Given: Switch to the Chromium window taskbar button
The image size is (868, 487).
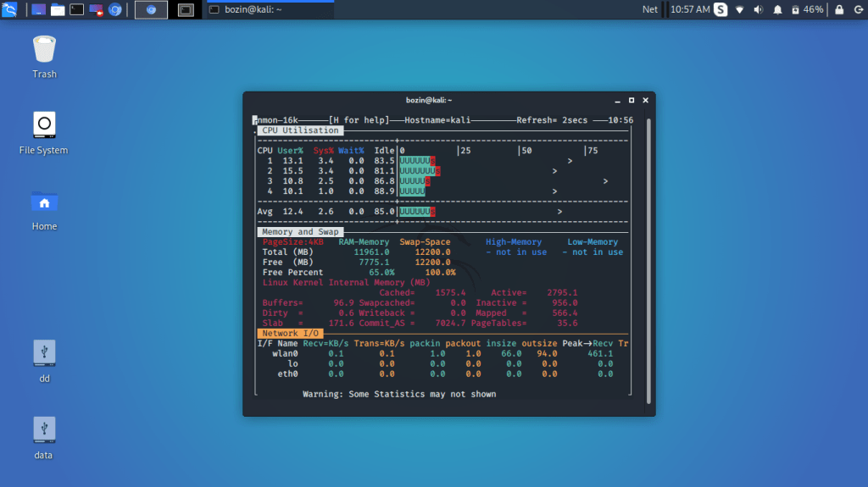Looking at the screenshot, I should click(x=151, y=9).
